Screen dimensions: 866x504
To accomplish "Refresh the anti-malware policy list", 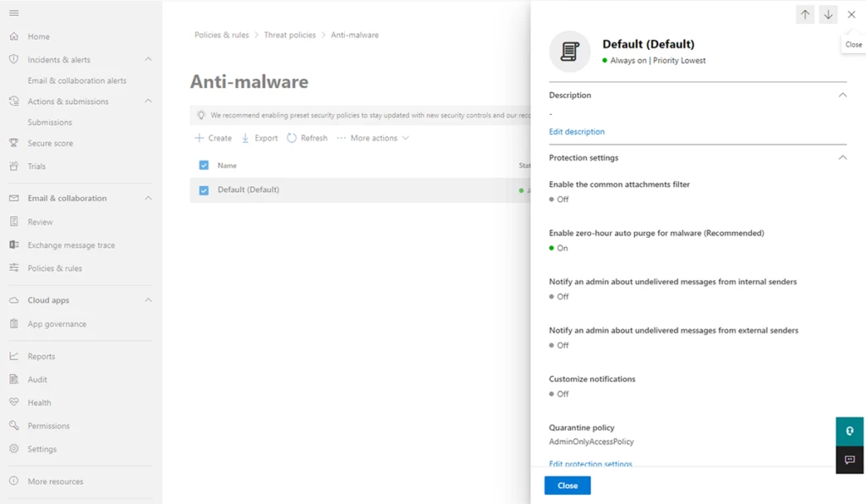I will 306,138.
